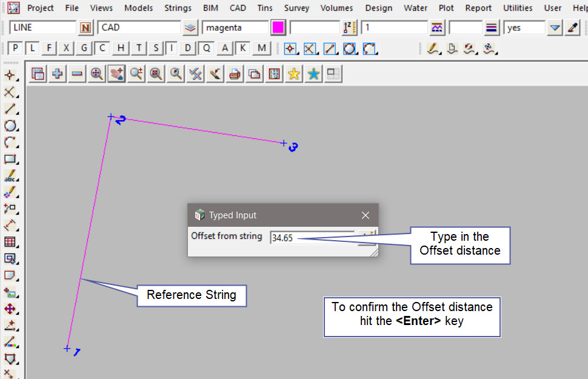Click the zoom out minus icon
The height and width of the screenshot is (379, 588).
point(77,74)
